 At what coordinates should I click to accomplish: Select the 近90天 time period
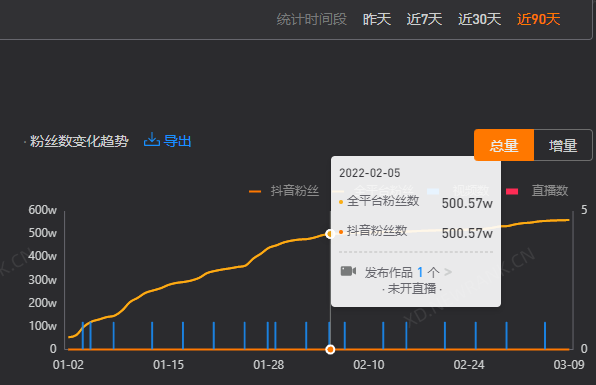pos(538,19)
